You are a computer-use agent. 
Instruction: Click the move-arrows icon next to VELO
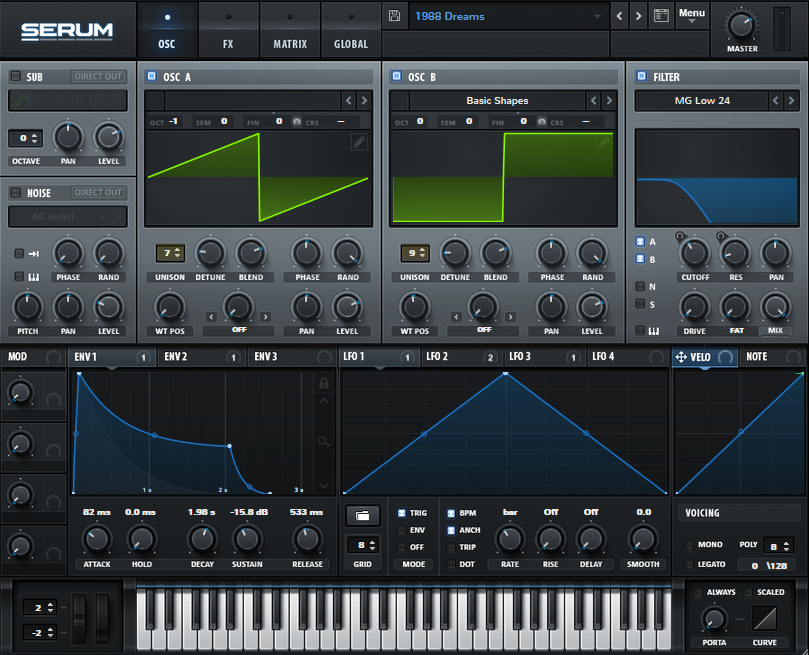(681, 356)
